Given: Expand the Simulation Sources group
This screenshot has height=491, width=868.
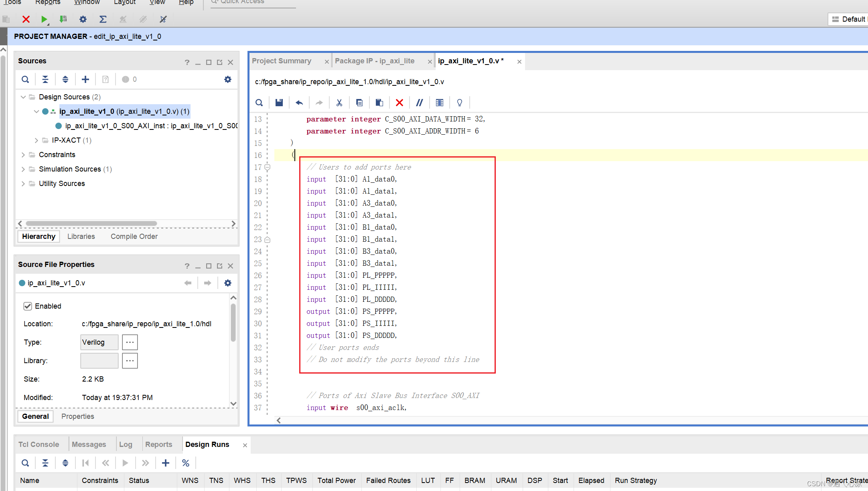Looking at the screenshot, I should (24, 169).
